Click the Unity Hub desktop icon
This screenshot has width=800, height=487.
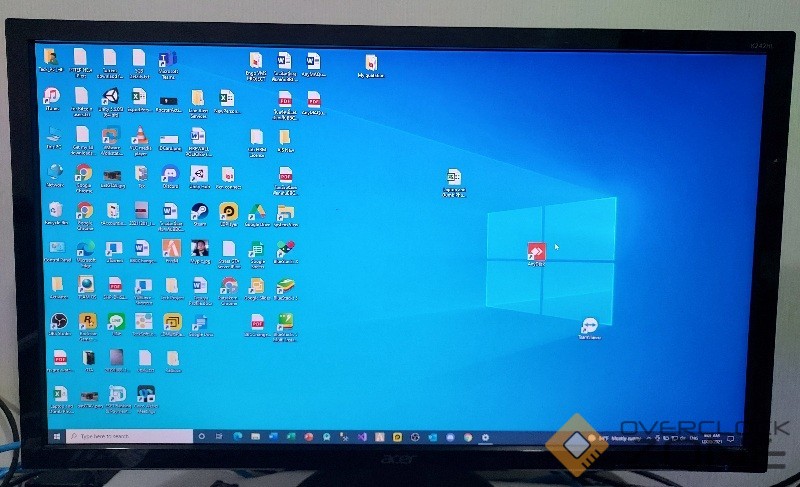pos(111,98)
